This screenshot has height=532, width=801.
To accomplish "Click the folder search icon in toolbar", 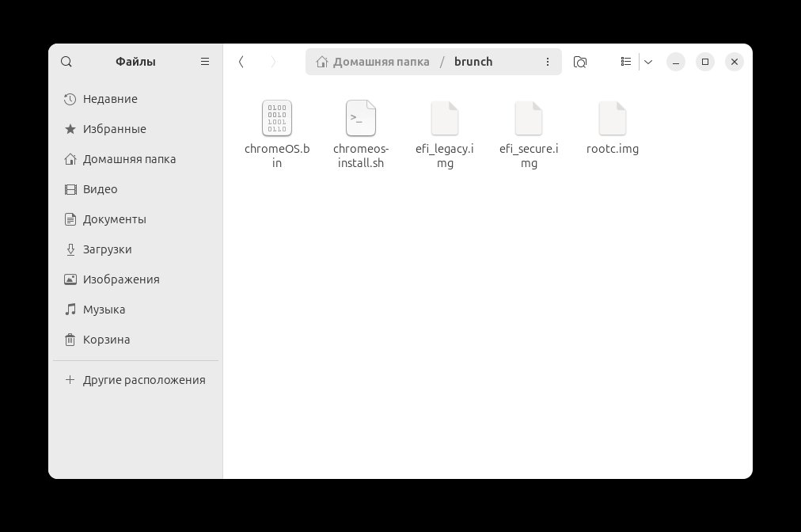I will [x=580, y=62].
